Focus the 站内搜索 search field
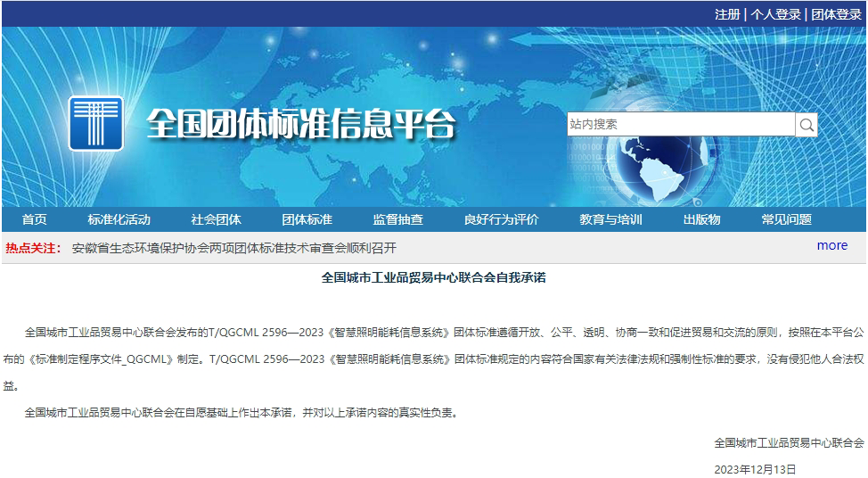The image size is (868, 478). tap(681, 124)
